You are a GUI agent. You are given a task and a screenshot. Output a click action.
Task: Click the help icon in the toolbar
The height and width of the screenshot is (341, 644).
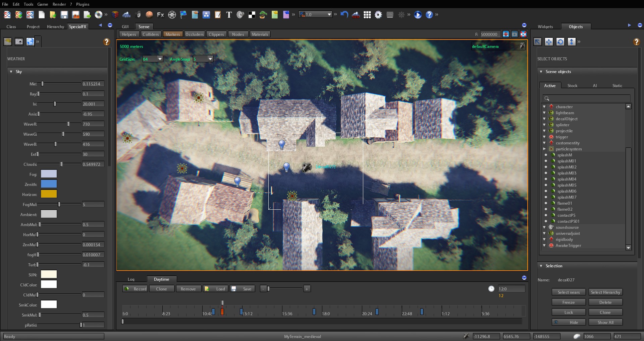pos(430,14)
